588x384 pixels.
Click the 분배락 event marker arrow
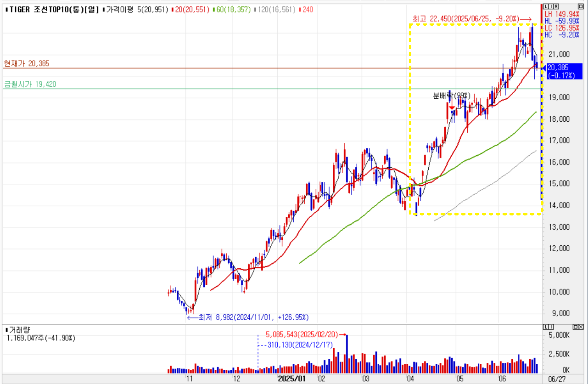pos(452,107)
